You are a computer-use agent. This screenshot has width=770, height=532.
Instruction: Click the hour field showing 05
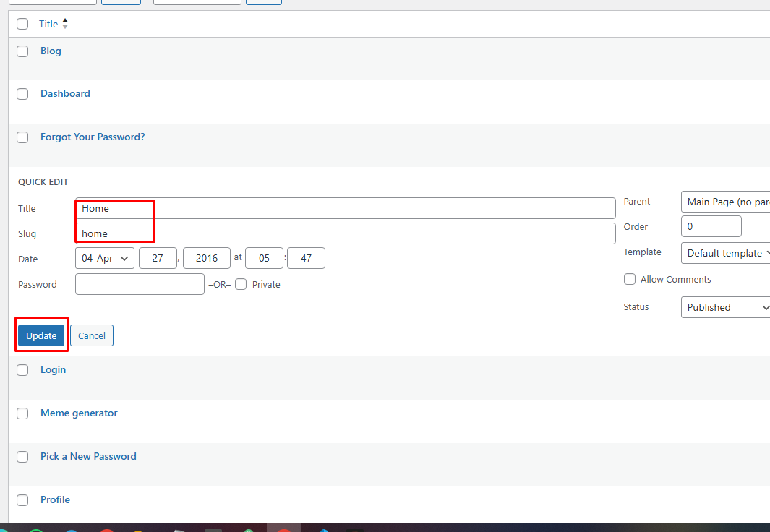pyautogui.click(x=264, y=258)
